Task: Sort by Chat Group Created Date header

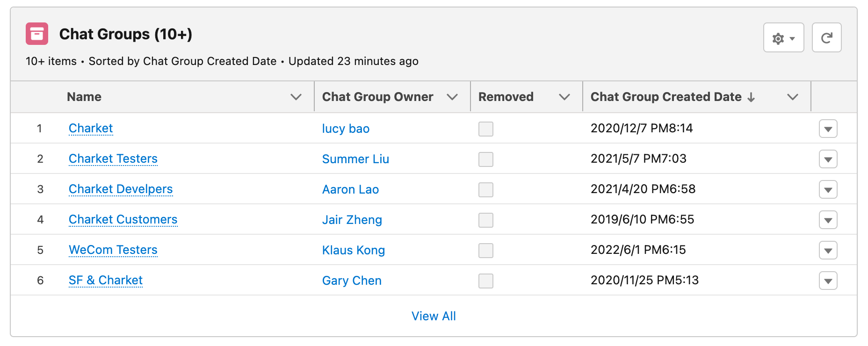Action: click(666, 97)
